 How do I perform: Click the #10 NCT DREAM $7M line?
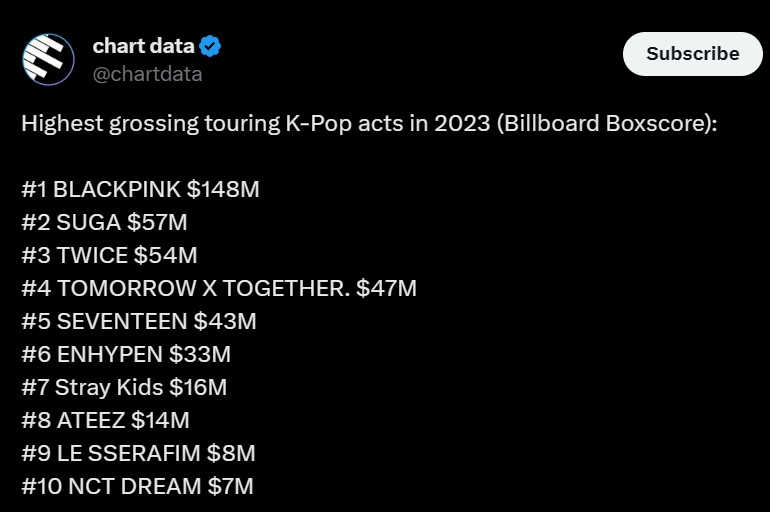click(138, 486)
